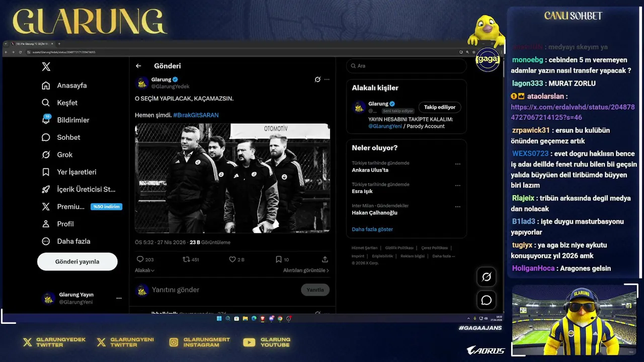Click the #BırakGitSARAN hashtag

coord(196,115)
